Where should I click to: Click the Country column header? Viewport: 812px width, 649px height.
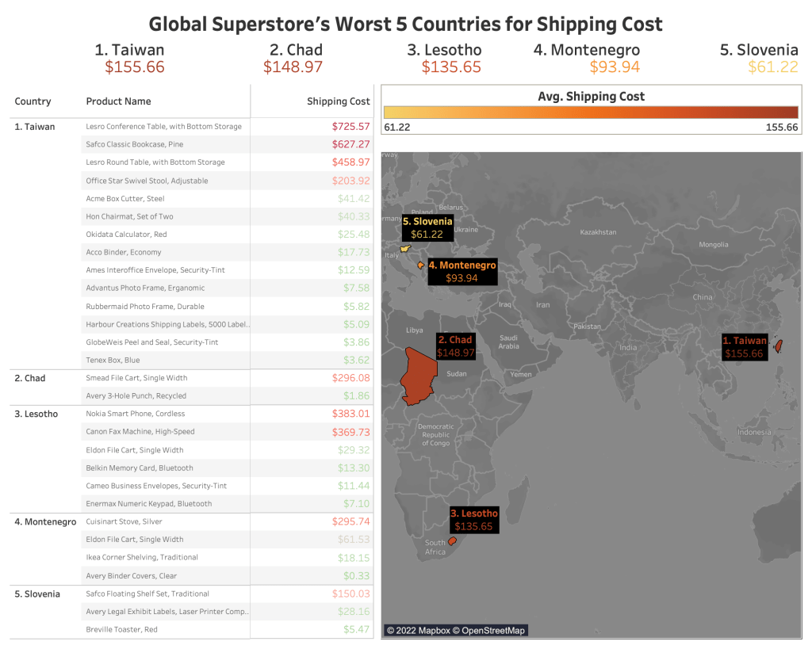[x=32, y=101]
